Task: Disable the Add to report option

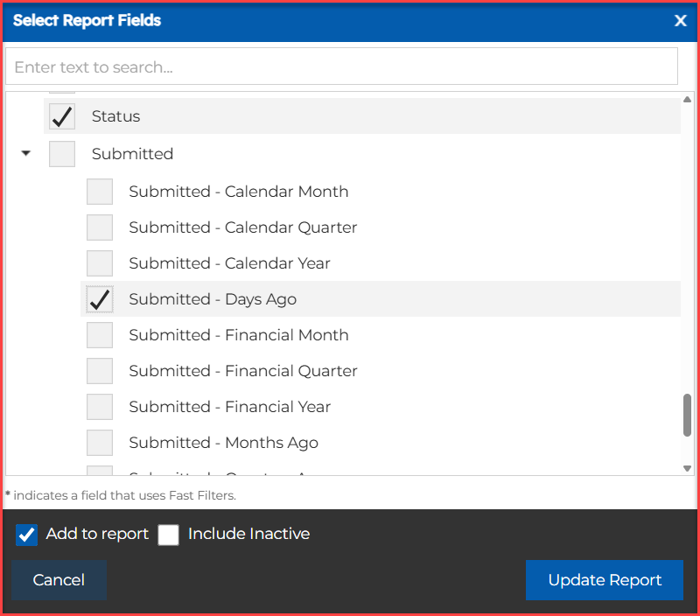Action: coord(27,535)
